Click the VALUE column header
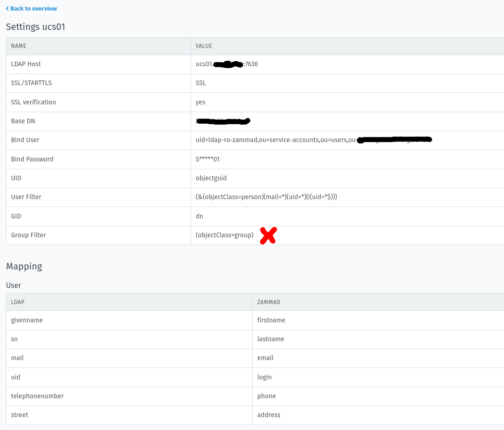Screen dimensions: 504x430 (x=204, y=46)
